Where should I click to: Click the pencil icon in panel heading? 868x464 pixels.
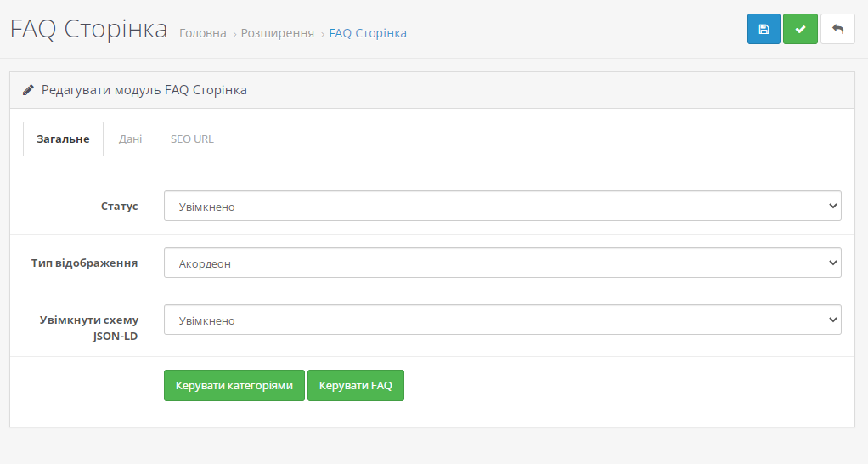(x=28, y=90)
